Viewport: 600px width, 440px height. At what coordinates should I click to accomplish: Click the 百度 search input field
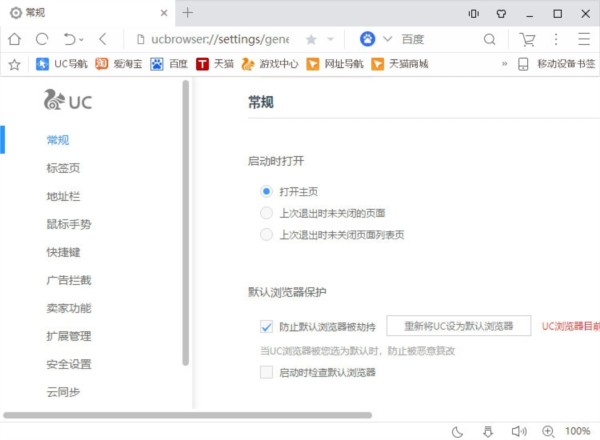[x=440, y=39]
